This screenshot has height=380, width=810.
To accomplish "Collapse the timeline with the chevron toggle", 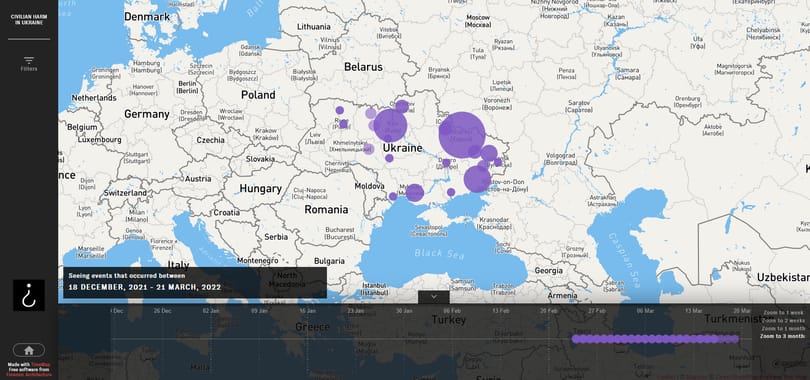I will tap(433, 297).
